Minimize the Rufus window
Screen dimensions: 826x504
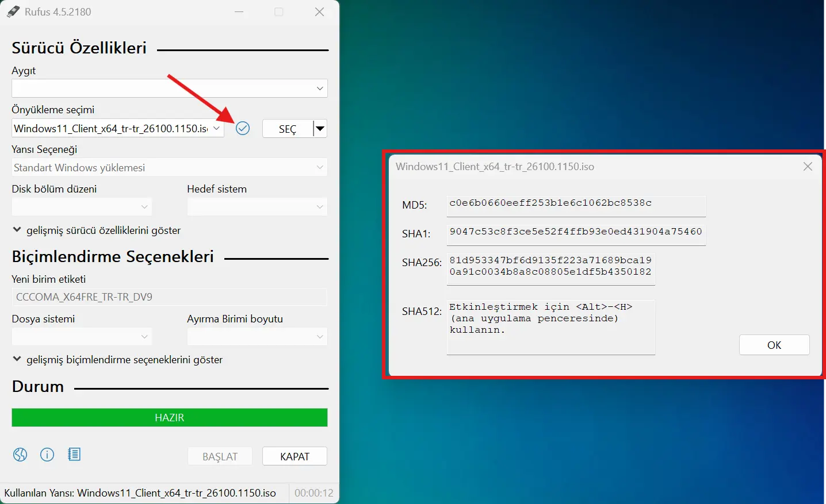coord(239,11)
